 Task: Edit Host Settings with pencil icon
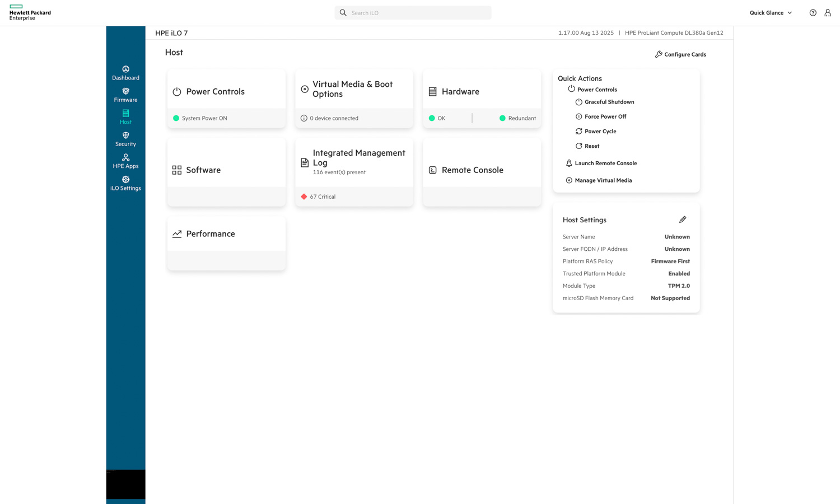tap(682, 220)
